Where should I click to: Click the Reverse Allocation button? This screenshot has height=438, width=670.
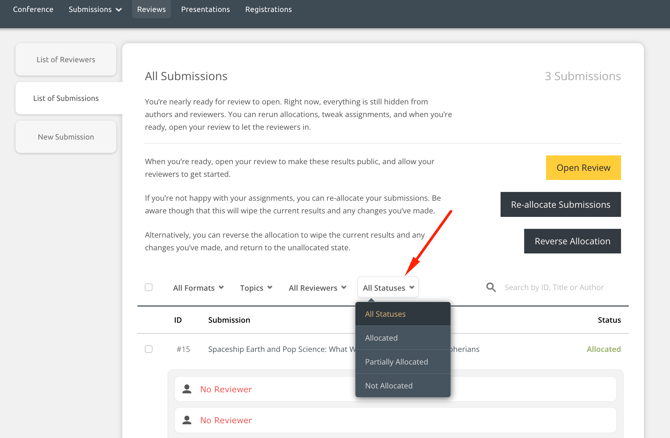tap(572, 241)
